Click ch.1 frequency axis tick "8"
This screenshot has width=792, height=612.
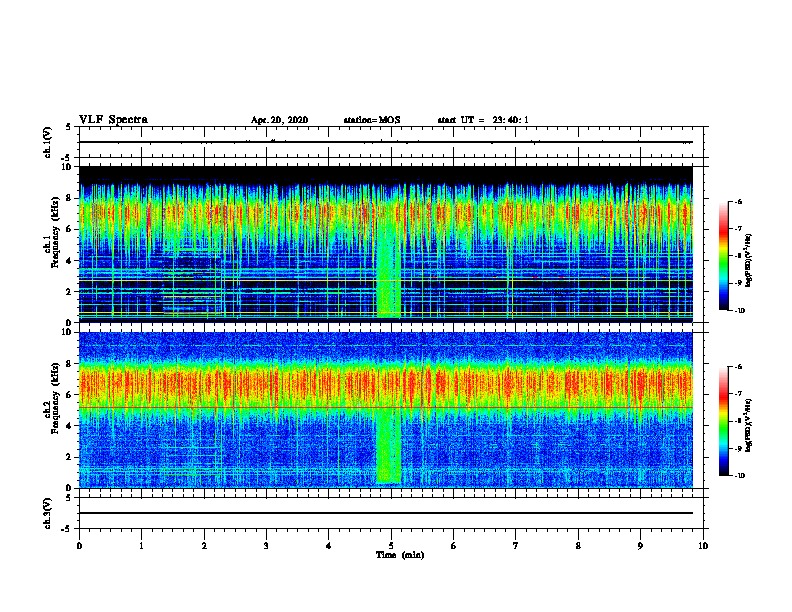pyautogui.click(x=69, y=198)
